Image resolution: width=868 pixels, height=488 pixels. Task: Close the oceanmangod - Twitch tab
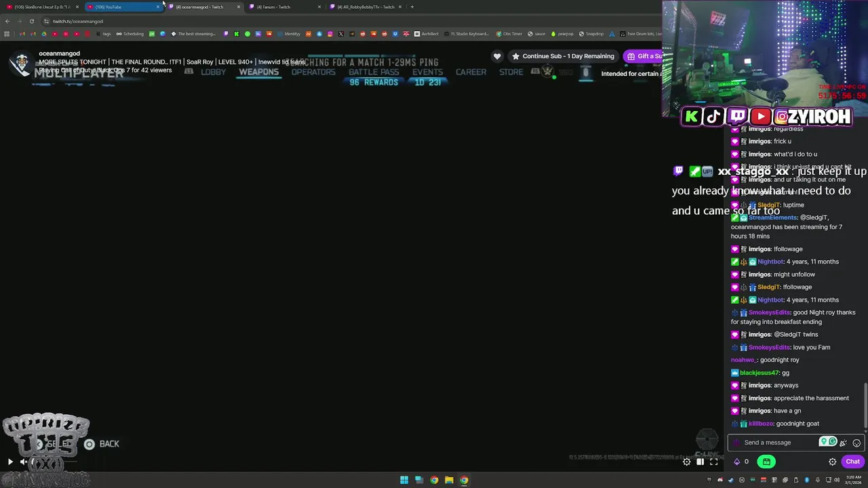(x=238, y=7)
